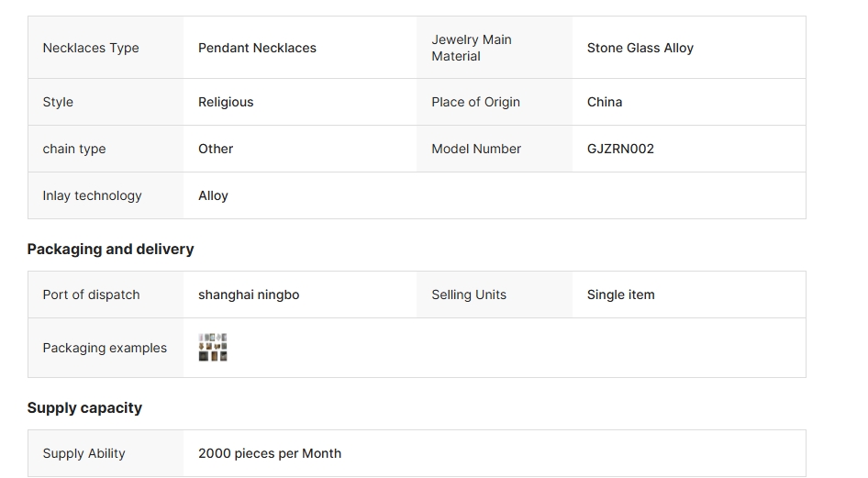The image size is (868, 478).
Task: Select the 2000 pieces per Month text
Action: tap(270, 453)
